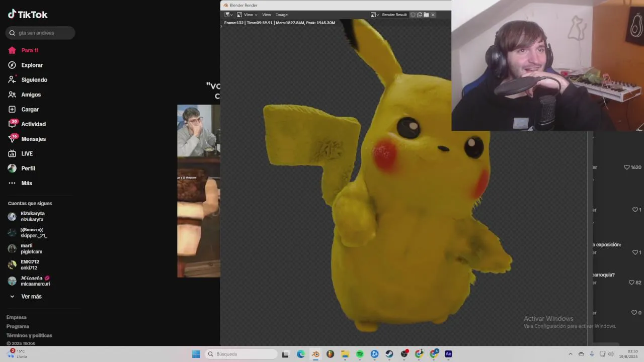Unlink the Render Result image with X
Image resolution: width=644 pixels, height=362 pixels.
[x=433, y=15]
